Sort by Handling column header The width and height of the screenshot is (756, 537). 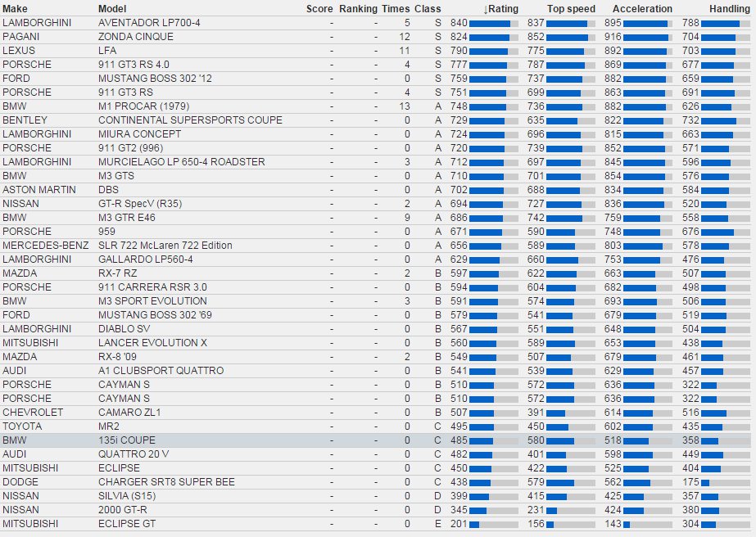point(730,9)
